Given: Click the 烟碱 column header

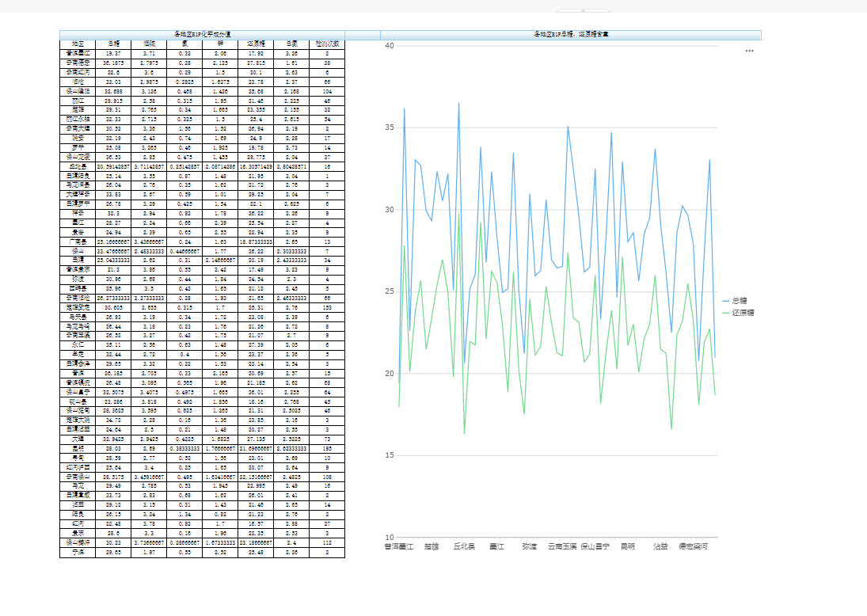Looking at the screenshot, I should [149, 44].
